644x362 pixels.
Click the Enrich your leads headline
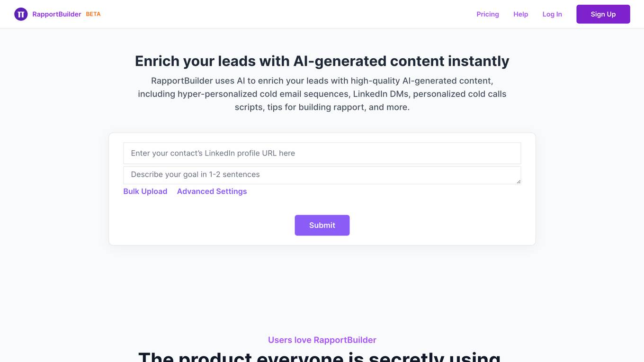tap(322, 61)
